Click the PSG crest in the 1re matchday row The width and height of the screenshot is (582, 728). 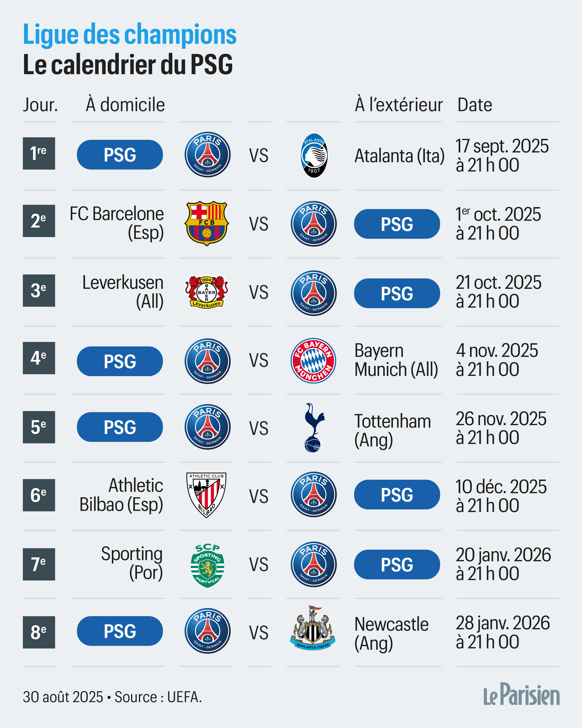[x=207, y=155]
